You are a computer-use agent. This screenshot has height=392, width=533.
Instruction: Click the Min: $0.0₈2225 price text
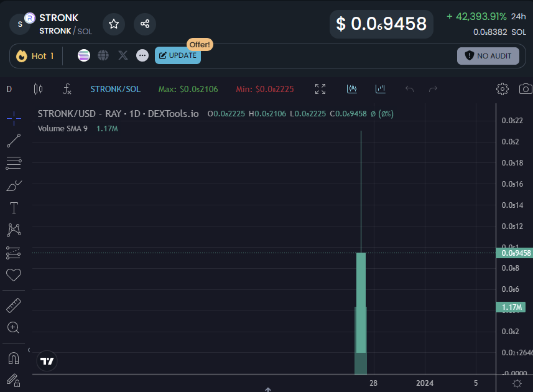point(265,89)
